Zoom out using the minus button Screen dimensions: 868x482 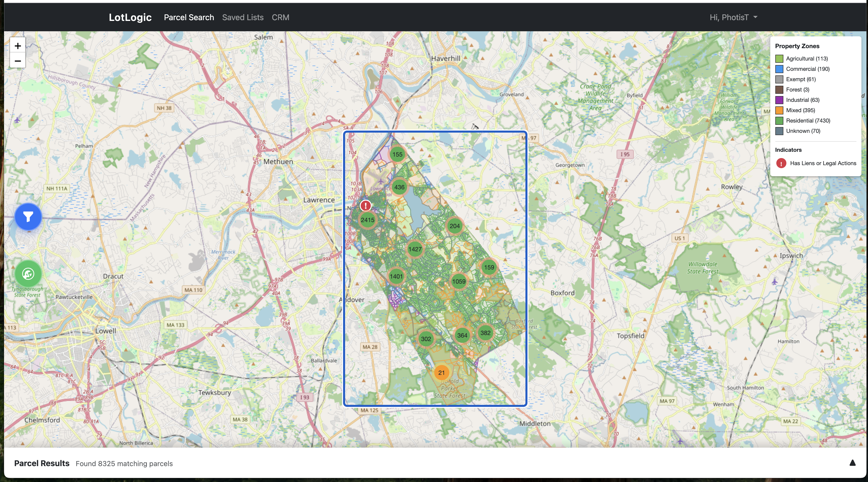point(18,61)
